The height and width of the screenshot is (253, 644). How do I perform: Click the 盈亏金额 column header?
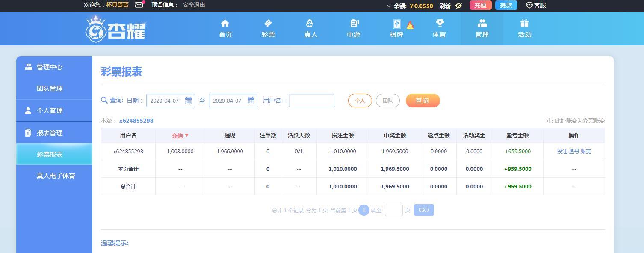[517, 135]
